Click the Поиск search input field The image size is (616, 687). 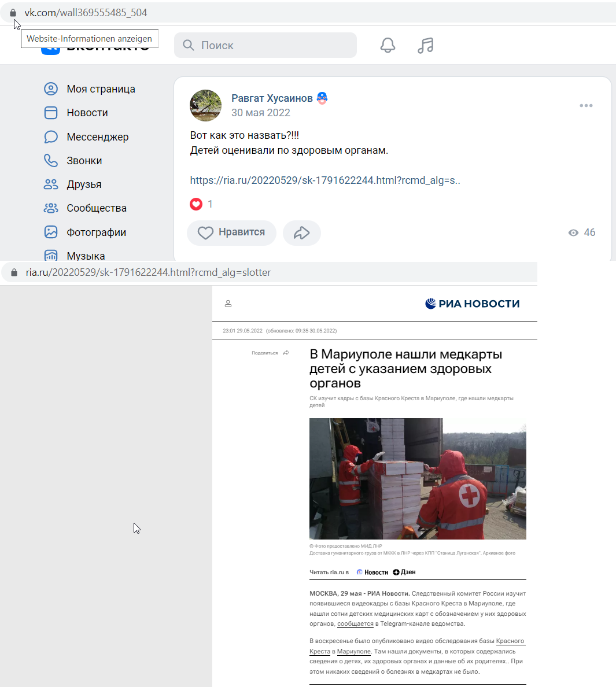coord(265,45)
